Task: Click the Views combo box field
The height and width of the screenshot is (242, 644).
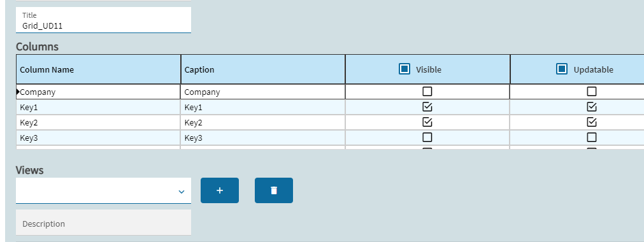Action: click(x=103, y=190)
